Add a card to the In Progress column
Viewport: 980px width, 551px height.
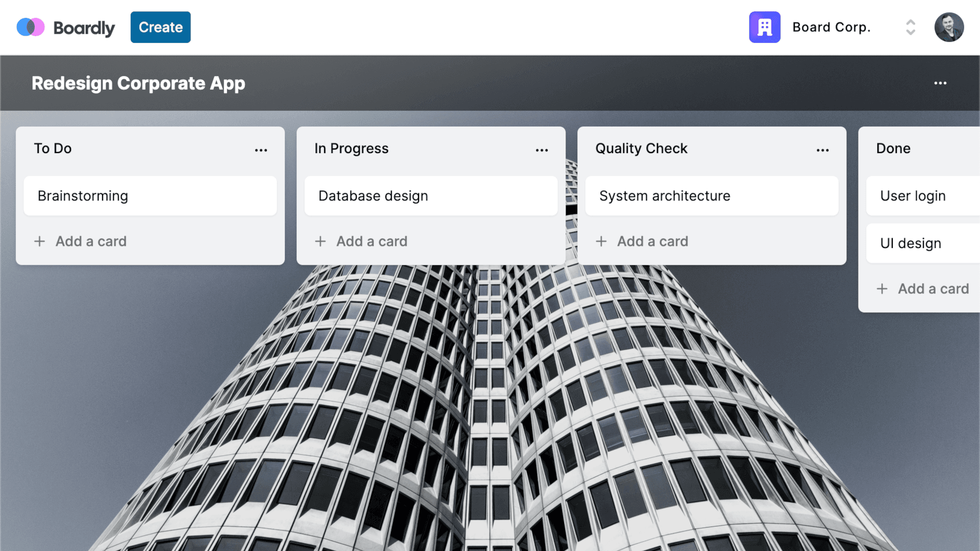pyautogui.click(x=361, y=241)
